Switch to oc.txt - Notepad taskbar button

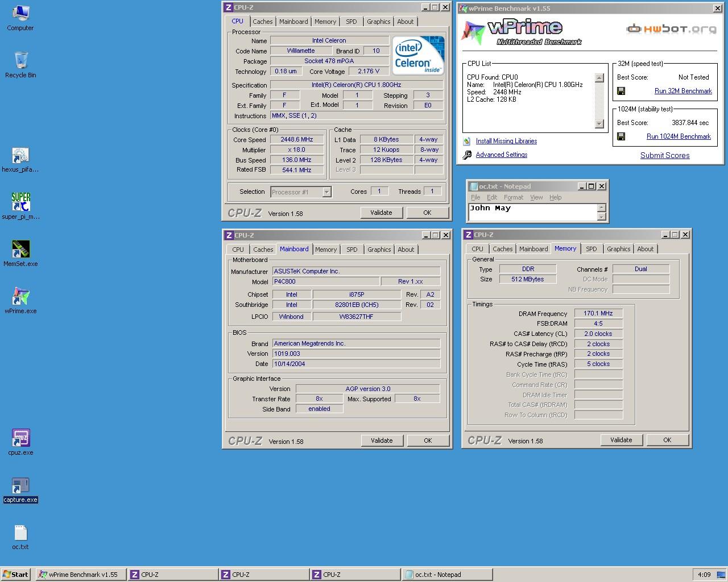click(x=446, y=575)
